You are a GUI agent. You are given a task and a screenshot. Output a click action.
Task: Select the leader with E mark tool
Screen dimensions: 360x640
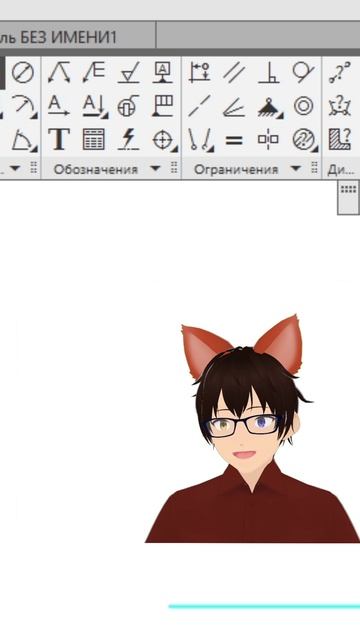tap(94, 73)
